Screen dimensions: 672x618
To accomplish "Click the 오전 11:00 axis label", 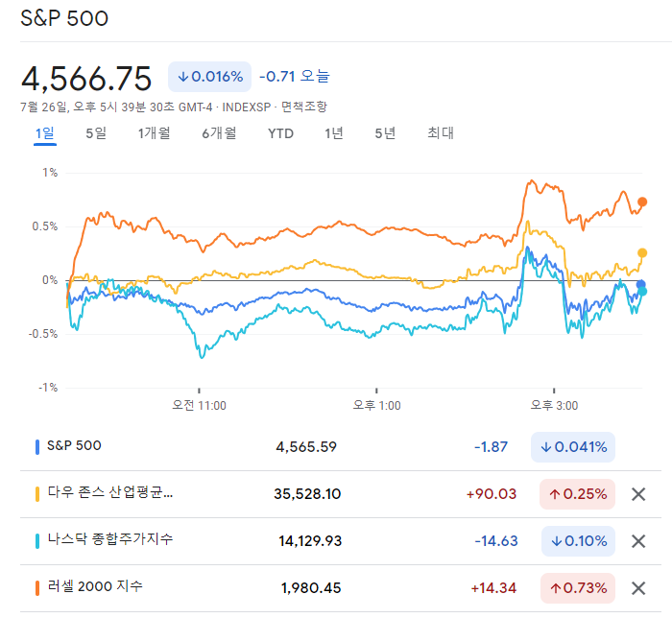I will [x=199, y=405].
